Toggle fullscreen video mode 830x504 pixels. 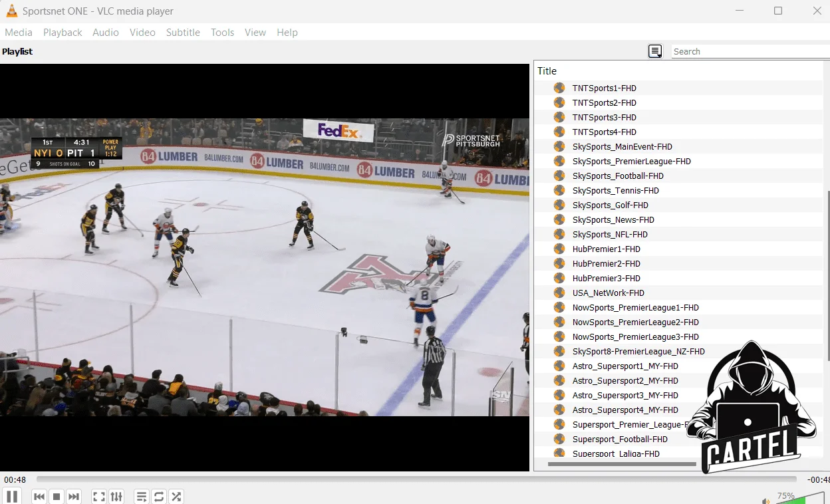point(99,496)
